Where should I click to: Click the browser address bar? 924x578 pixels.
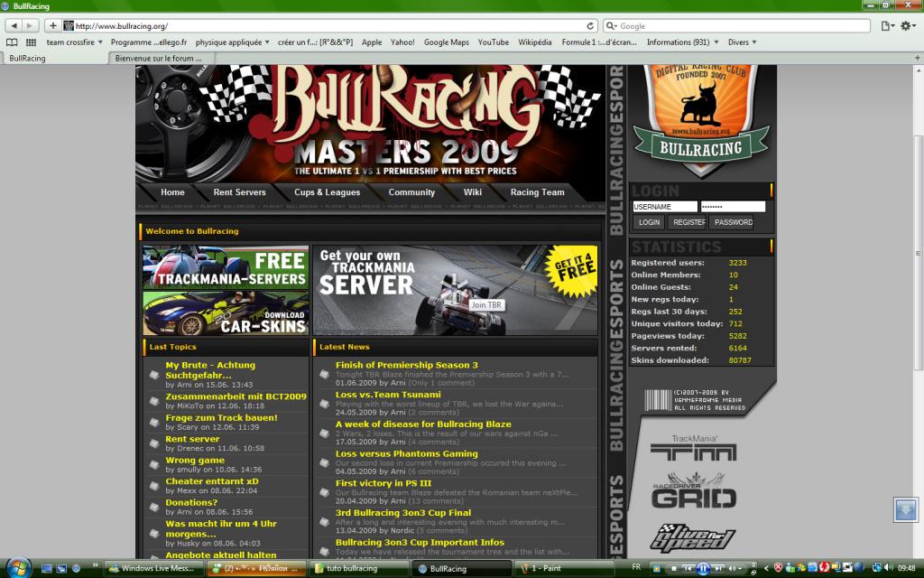click(330, 26)
